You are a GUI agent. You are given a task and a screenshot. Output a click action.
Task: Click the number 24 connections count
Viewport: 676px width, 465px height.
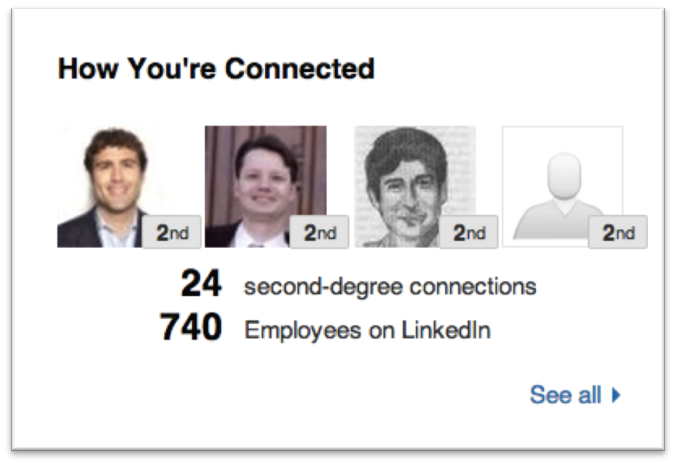[x=201, y=287]
